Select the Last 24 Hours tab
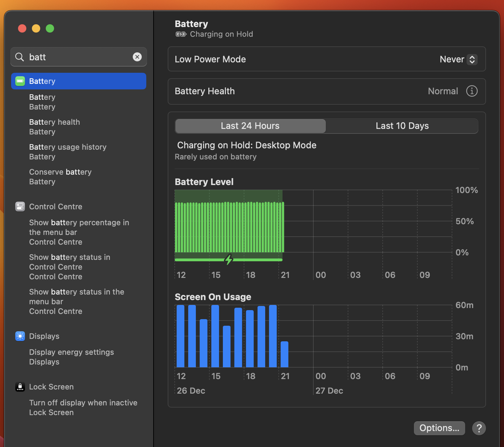This screenshot has width=504, height=447. 250,126
